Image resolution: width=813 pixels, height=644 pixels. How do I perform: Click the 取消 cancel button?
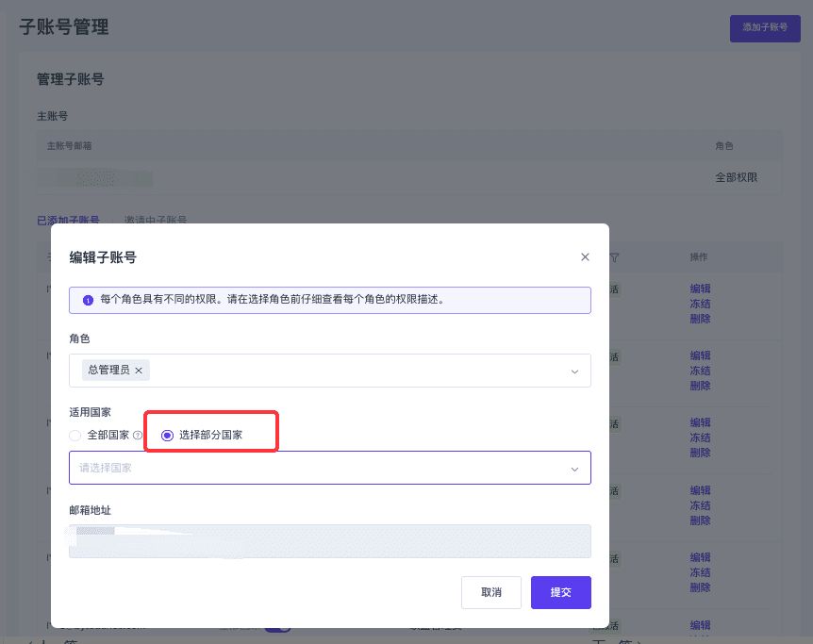[x=490, y=592]
